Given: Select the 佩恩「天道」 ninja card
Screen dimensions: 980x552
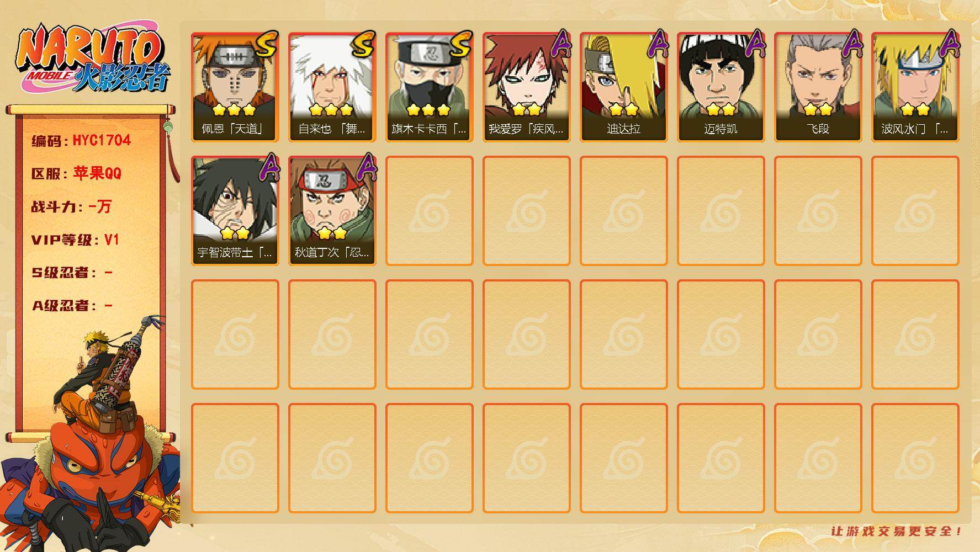Looking at the screenshot, I should (235, 87).
